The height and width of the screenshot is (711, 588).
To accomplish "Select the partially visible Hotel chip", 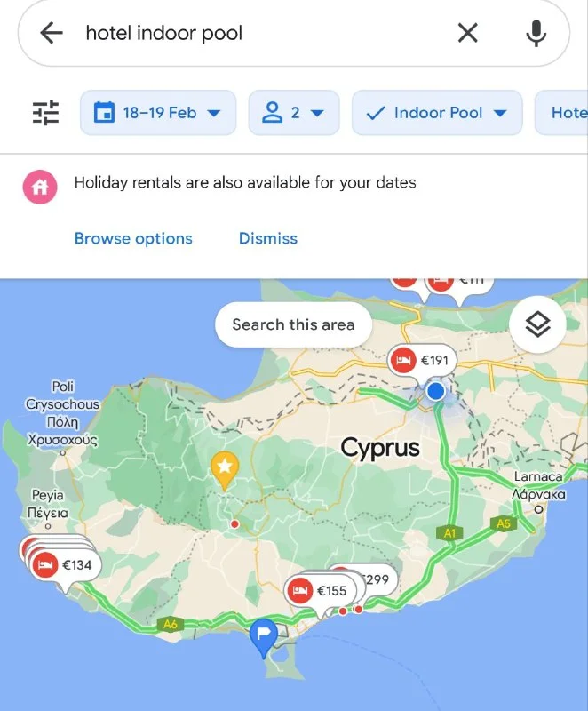I will tap(561, 113).
